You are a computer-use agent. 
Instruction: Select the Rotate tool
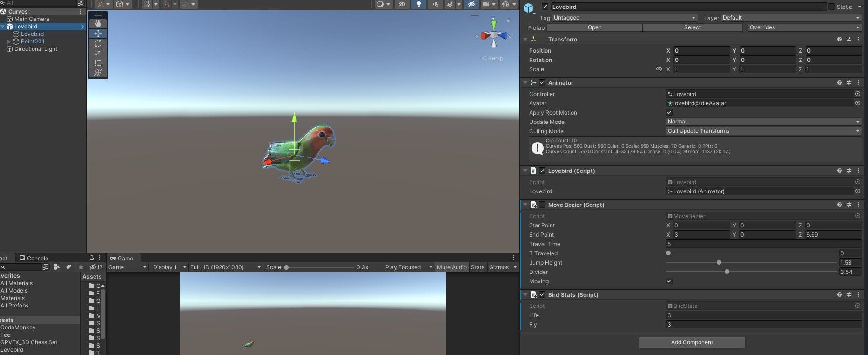[x=98, y=43]
